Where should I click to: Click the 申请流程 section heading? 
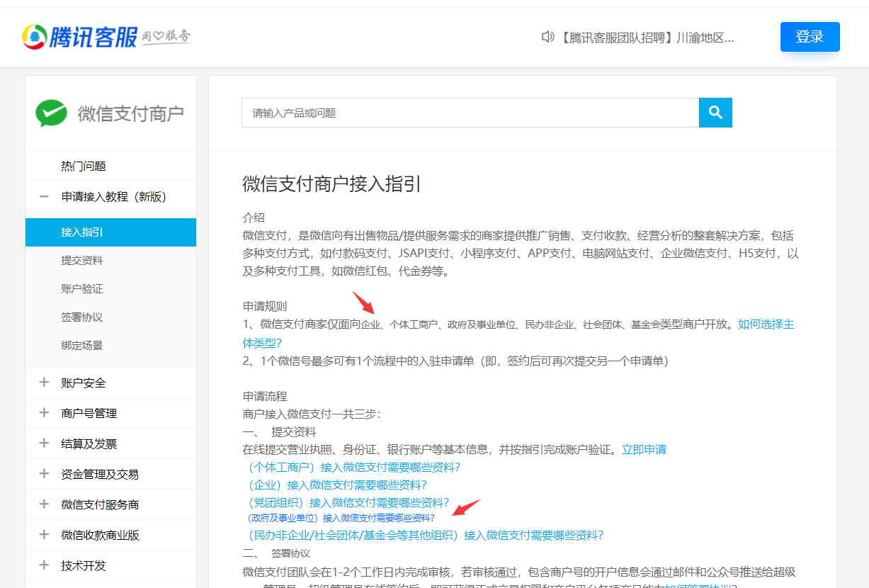click(x=265, y=396)
